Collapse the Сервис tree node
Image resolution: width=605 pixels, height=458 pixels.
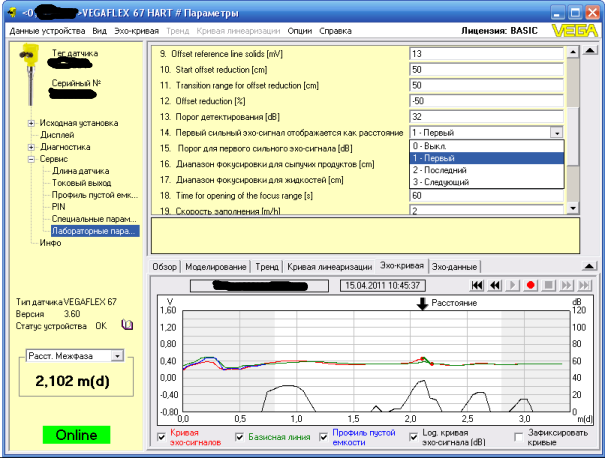[31, 159]
